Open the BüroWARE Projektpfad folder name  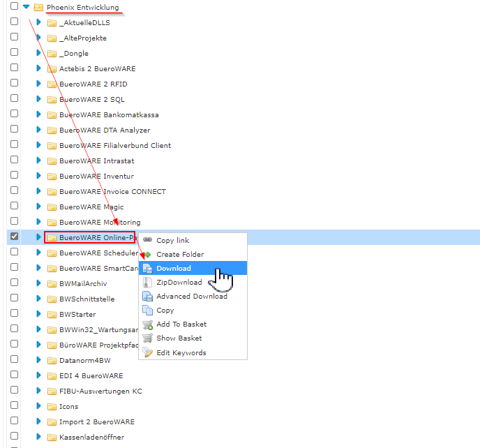tap(99, 345)
